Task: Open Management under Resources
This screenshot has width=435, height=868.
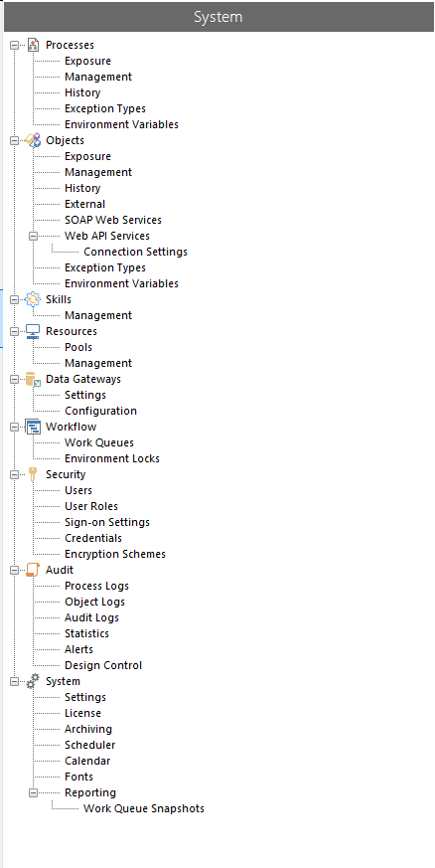Action: [98, 363]
